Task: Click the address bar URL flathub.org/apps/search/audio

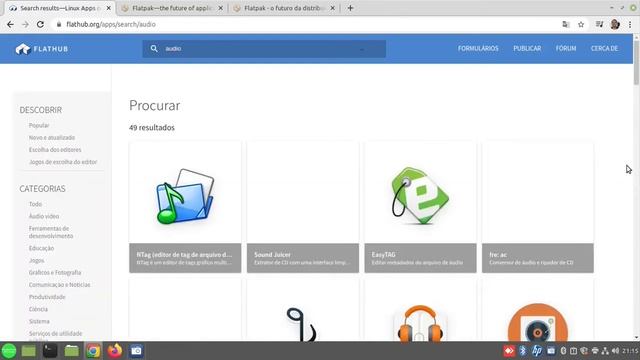Action: click(111, 24)
